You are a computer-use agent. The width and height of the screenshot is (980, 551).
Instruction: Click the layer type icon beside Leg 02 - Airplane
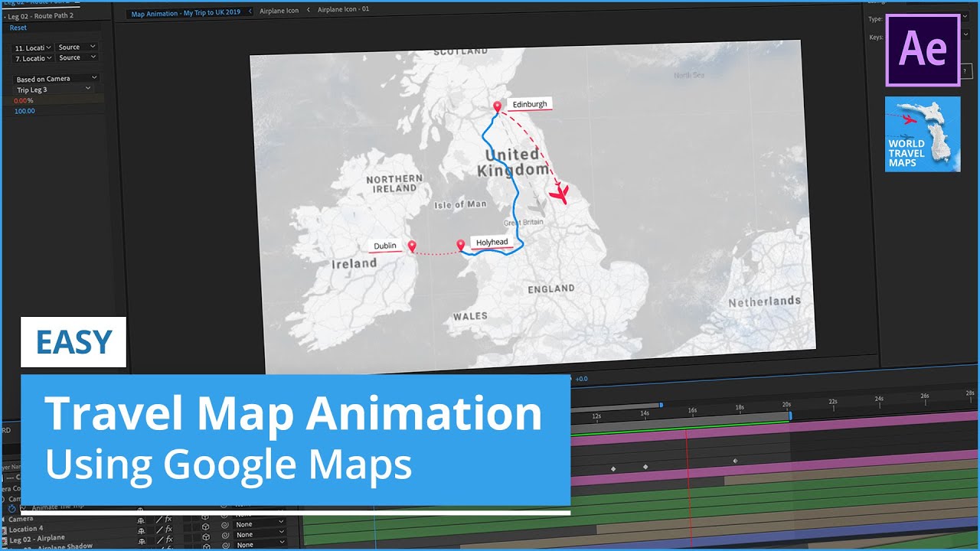pos(5,541)
